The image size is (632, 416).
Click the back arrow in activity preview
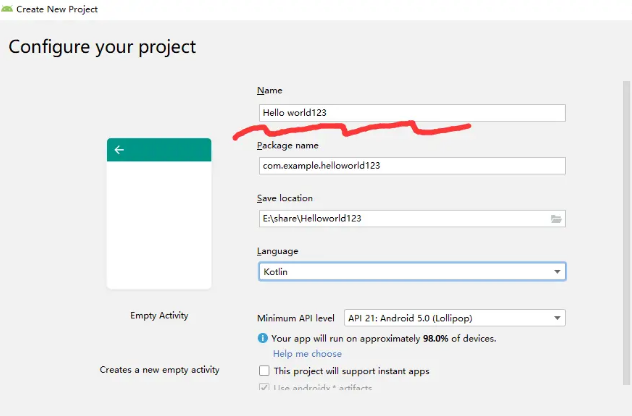119,150
